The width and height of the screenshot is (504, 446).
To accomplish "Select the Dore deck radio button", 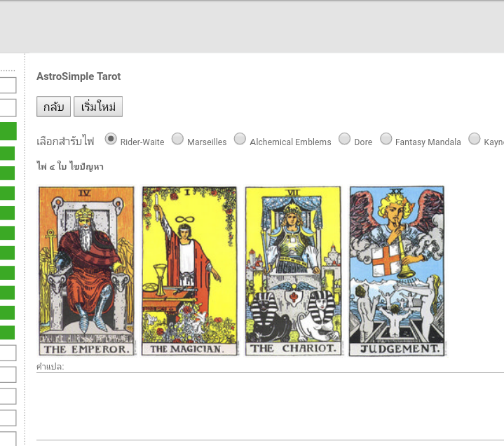I will point(345,139).
